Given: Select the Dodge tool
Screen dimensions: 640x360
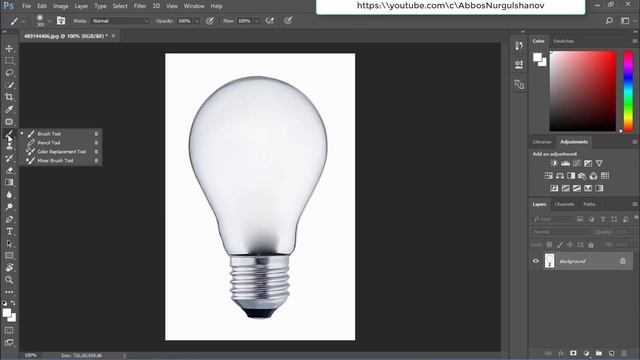Looking at the screenshot, I should pyautogui.click(x=9, y=207).
